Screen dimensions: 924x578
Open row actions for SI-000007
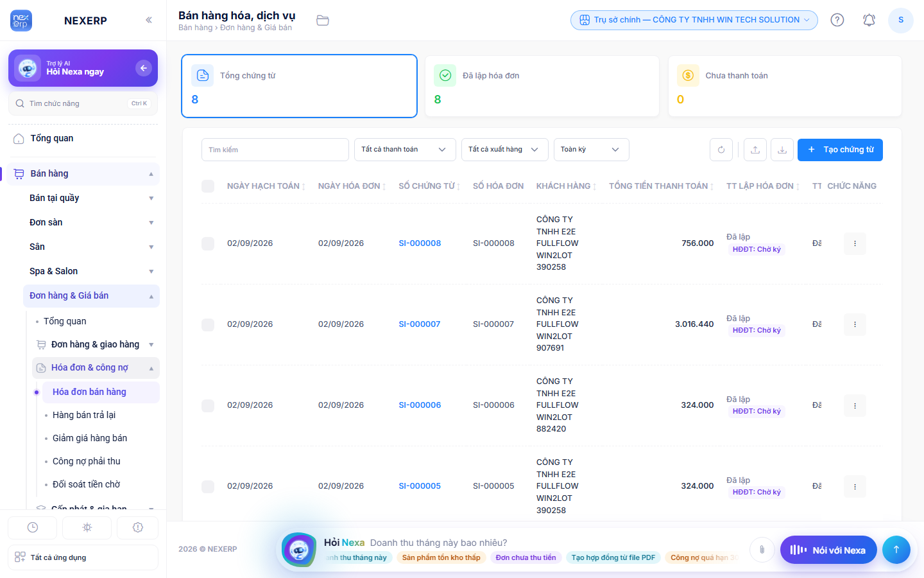[855, 324]
